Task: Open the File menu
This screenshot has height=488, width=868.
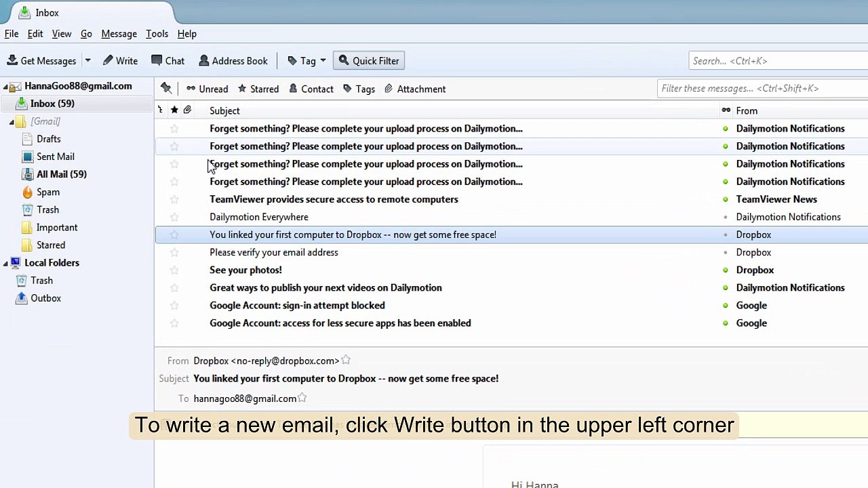Action: click(12, 34)
